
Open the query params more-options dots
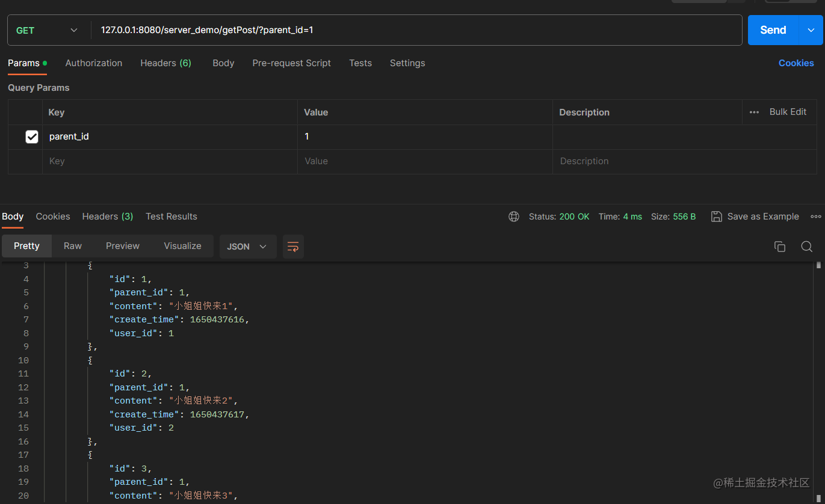754,112
